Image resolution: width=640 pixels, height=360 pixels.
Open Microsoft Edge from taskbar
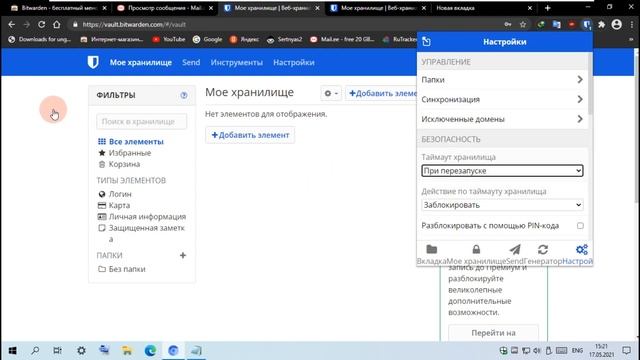150,351
